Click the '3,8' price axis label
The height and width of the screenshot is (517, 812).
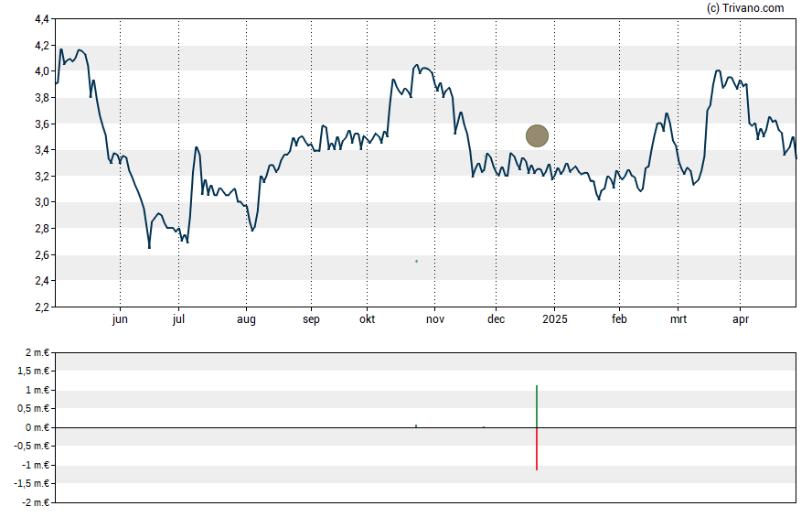(x=42, y=98)
